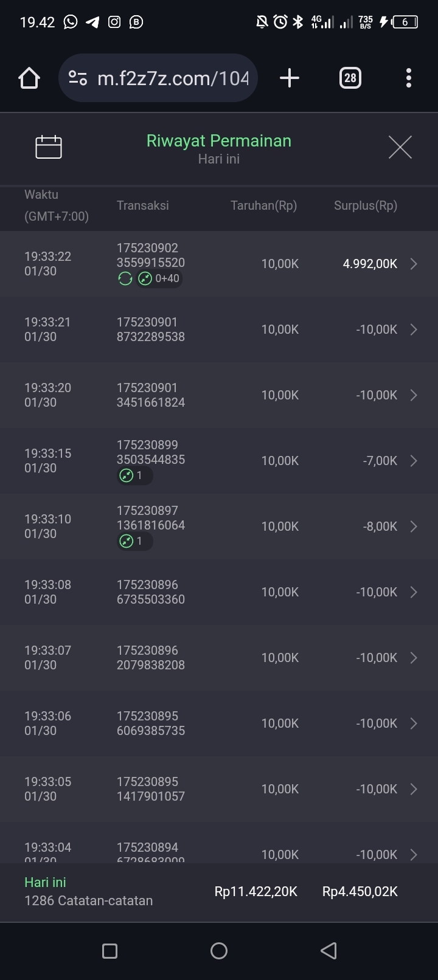Click the green refresh icon on 19:33:22 row
438x980 pixels.
125,279
